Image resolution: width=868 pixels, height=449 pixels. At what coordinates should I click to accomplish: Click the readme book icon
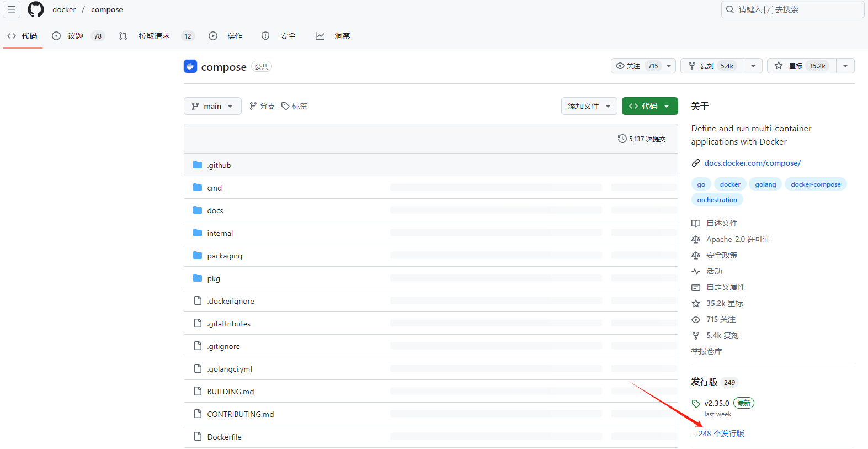696,223
